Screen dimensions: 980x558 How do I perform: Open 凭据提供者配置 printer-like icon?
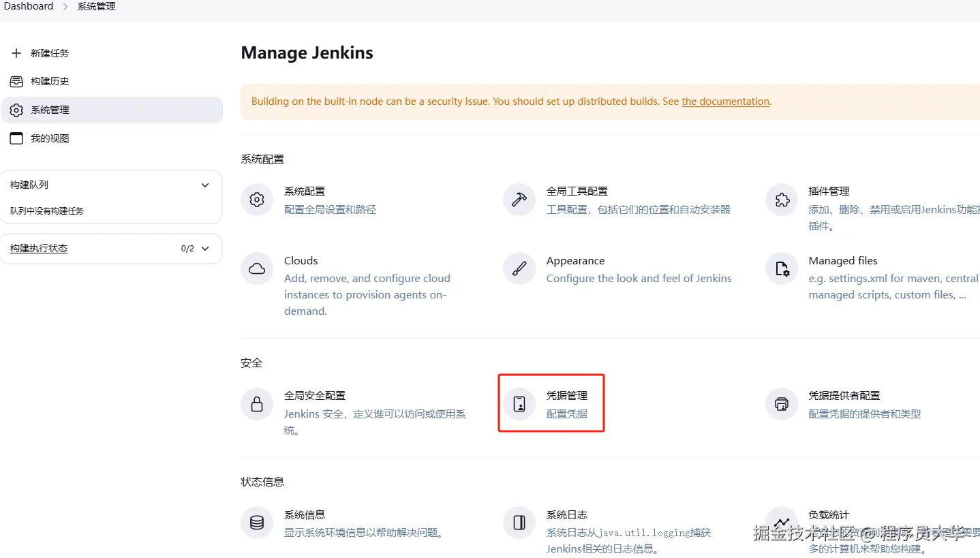pos(782,405)
